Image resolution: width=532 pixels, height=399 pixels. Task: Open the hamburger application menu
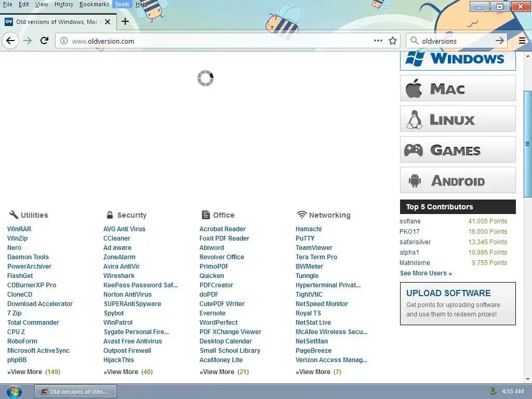tap(522, 41)
